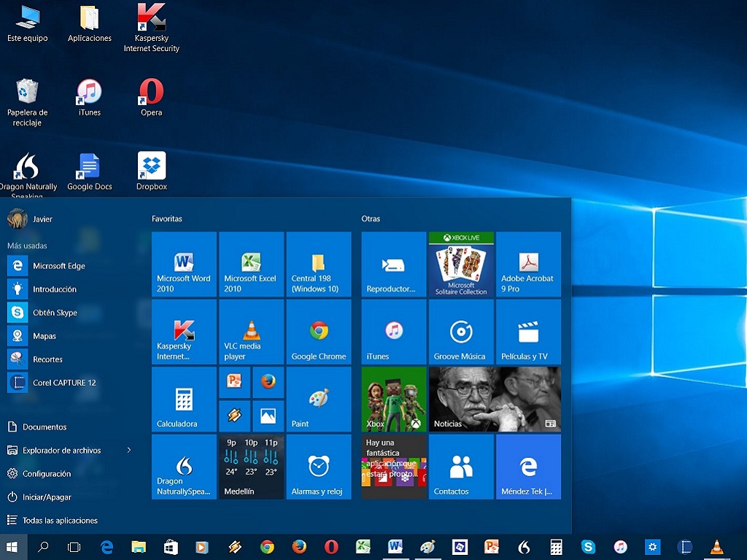
Task: Open the Reproductor tile in Otras
Action: pos(394,264)
